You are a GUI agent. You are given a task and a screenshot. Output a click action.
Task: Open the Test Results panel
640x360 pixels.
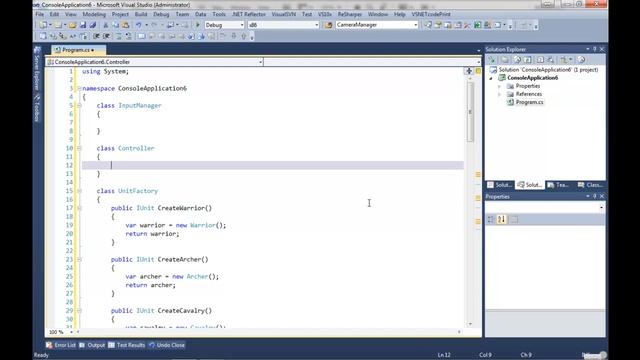click(127, 345)
